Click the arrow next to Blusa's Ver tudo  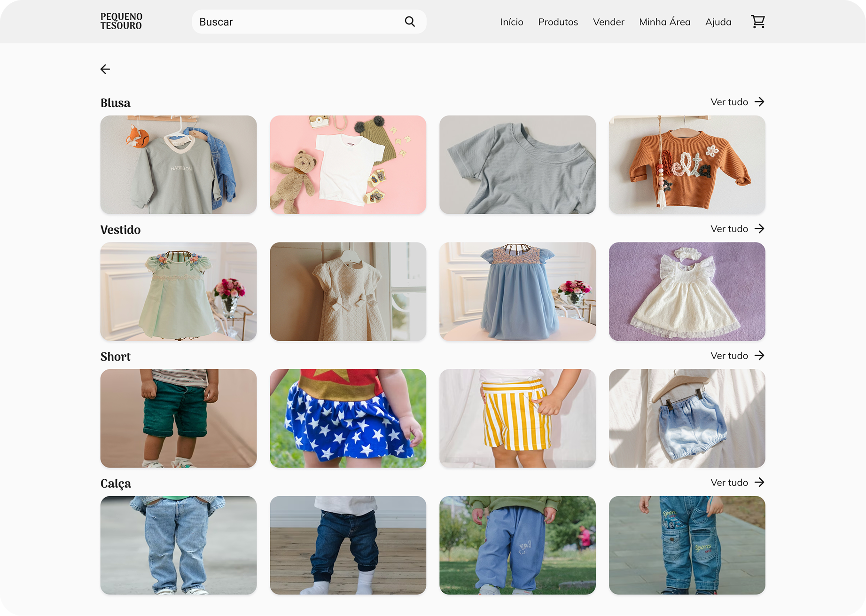pos(759,102)
